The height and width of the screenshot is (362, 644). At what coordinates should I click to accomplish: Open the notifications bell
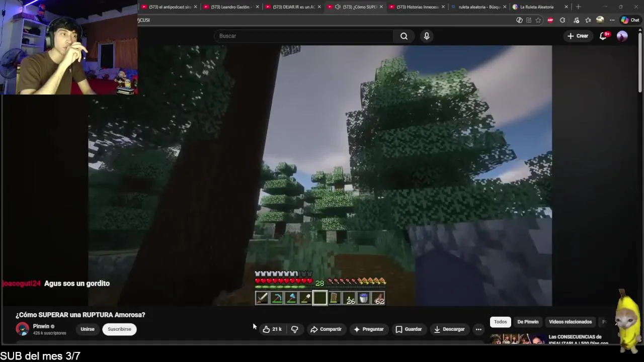point(604,36)
